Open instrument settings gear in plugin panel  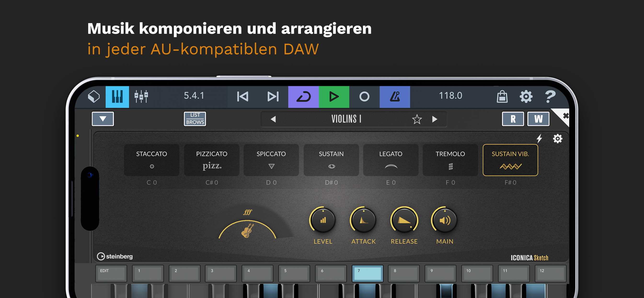coord(557,138)
